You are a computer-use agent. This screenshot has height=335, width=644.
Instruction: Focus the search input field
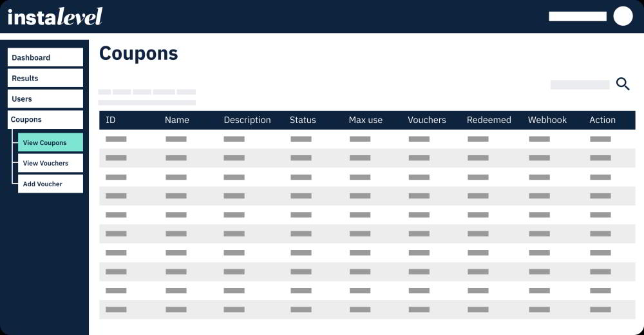(580, 84)
